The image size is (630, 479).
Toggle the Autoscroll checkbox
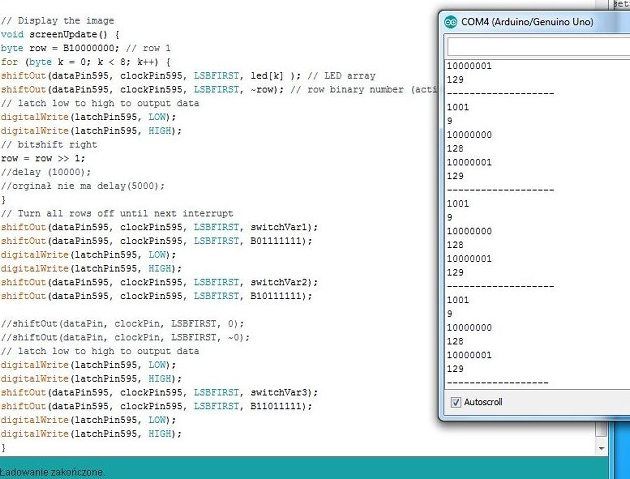(x=457, y=402)
